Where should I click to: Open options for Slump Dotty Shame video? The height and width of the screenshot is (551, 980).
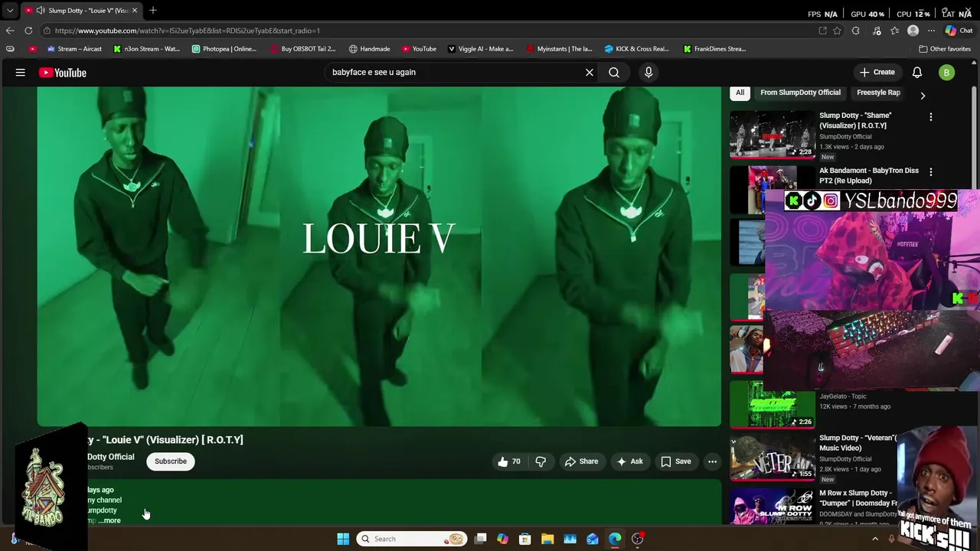(931, 117)
